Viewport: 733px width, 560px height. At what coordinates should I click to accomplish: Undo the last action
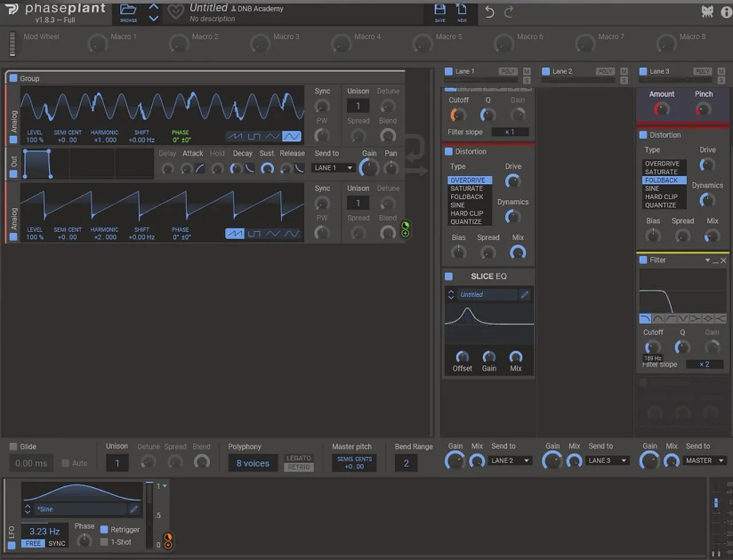pos(490,12)
